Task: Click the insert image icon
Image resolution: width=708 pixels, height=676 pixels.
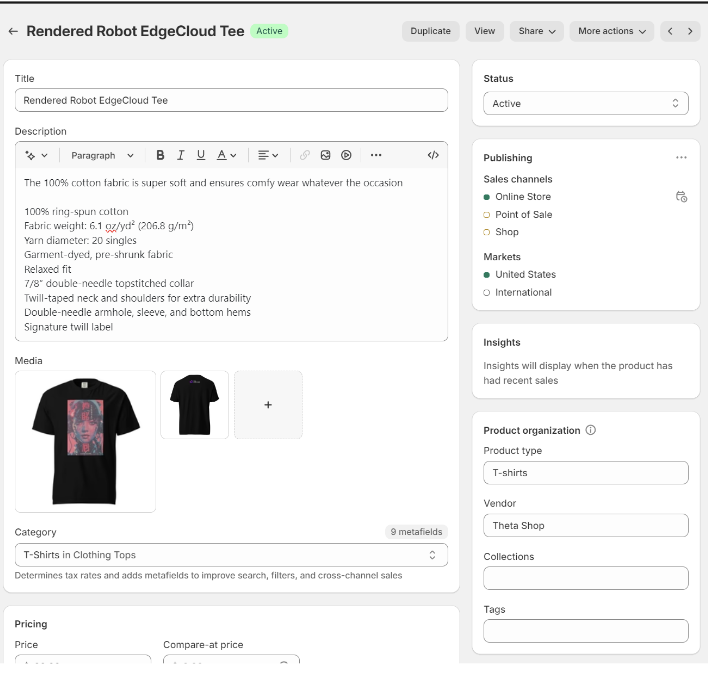Action: (x=325, y=155)
